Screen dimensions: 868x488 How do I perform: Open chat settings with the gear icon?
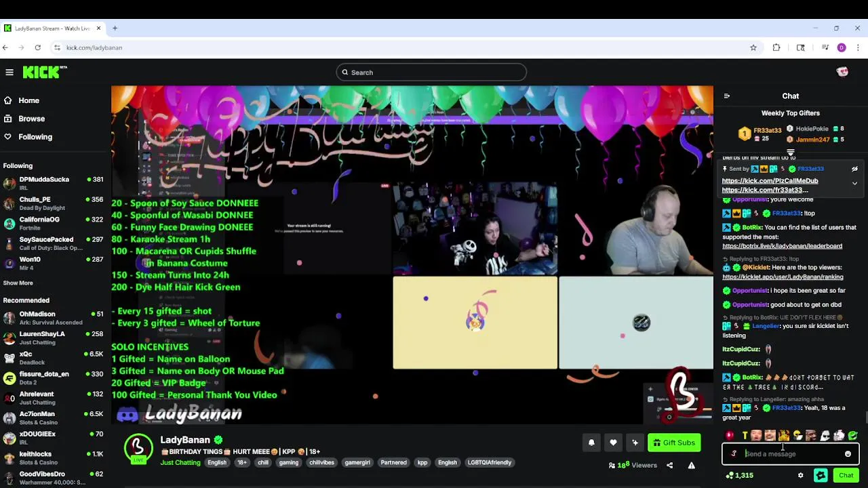801,476
